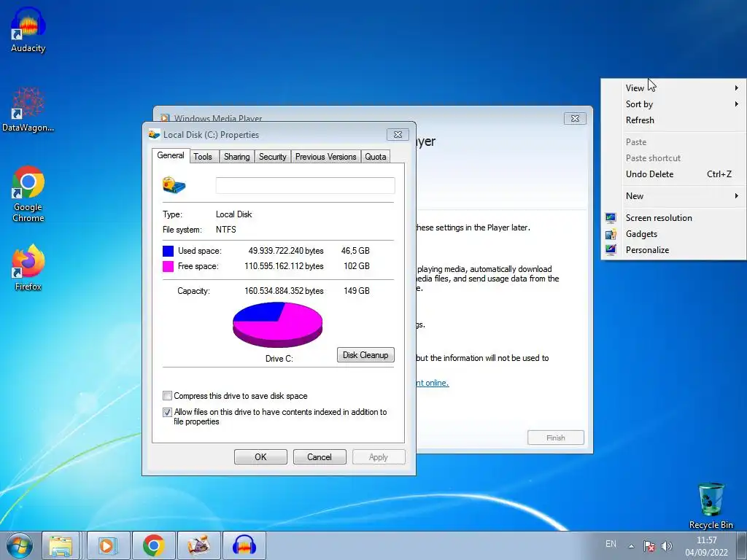Click the Gadgets menu icon
The image size is (747, 560).
(611, 234)
